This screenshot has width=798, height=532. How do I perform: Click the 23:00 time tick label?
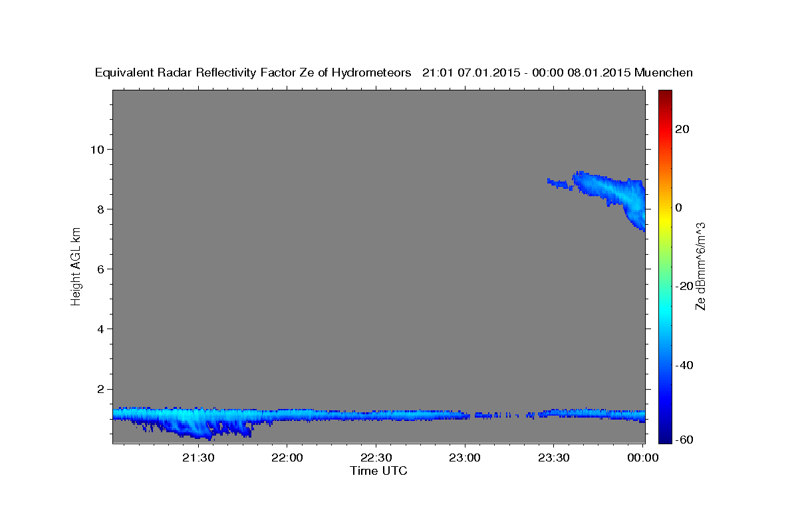(464, 458)
